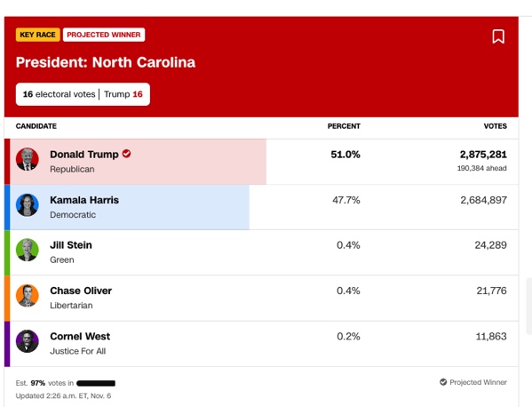Click the black votes-in progress bar
The height and width of the screenshot is (407, 532).
click(x=96, y=383)
